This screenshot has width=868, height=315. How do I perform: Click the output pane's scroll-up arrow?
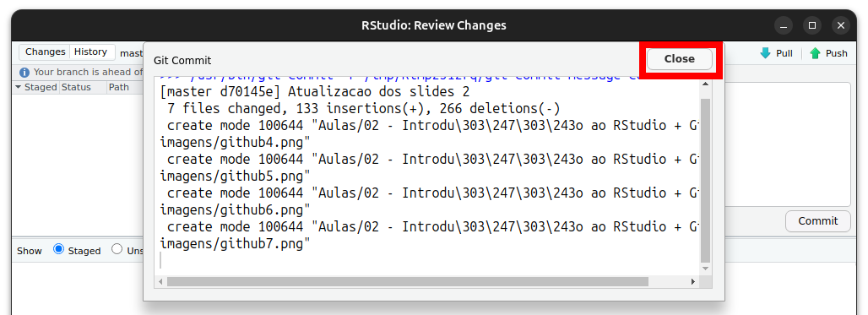[705, 84]
